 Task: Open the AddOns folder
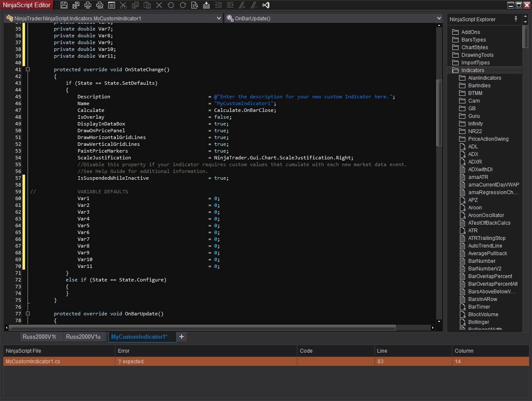pos(470,32)
